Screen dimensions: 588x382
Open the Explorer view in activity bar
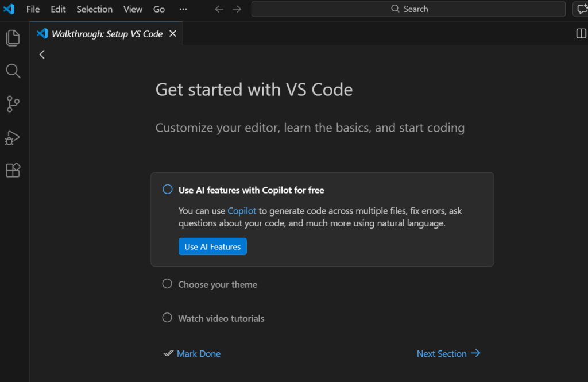click(x=13, y=38)
